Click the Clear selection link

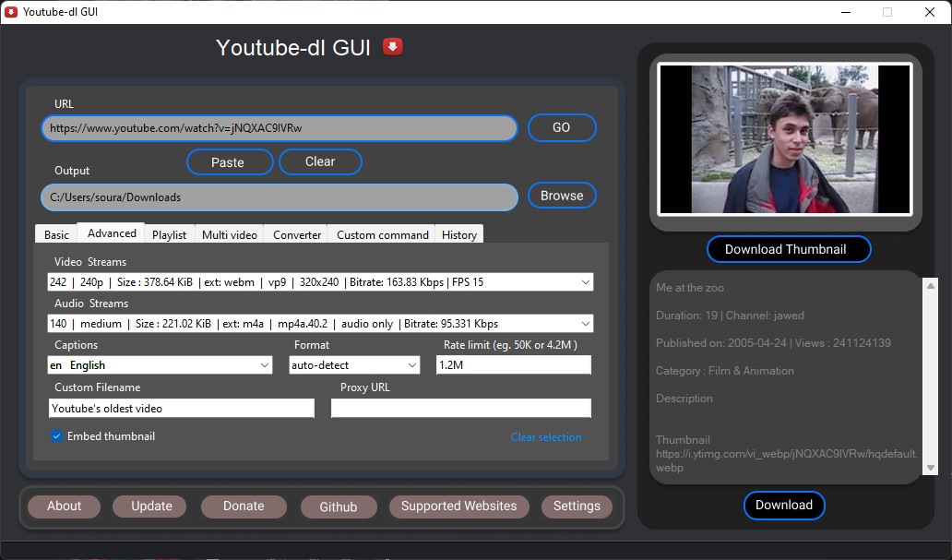[x=546, y=436]
